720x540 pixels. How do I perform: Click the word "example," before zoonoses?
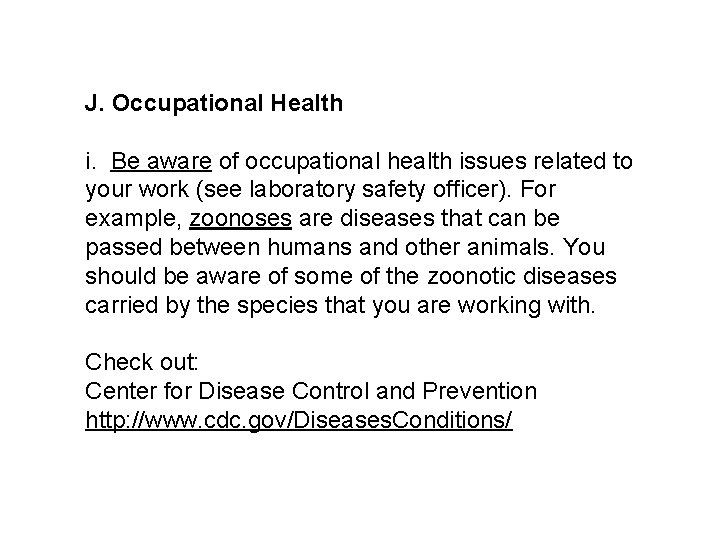[134, 219]
